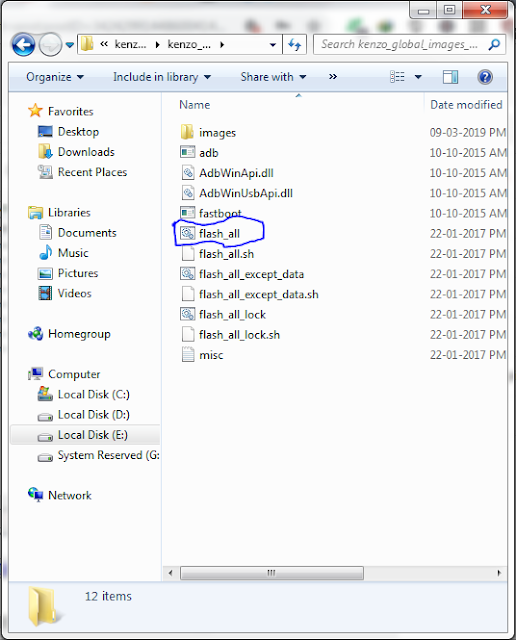
Task: Click the left arrow of the horizontal scrollbar
Action: (171, 573)
